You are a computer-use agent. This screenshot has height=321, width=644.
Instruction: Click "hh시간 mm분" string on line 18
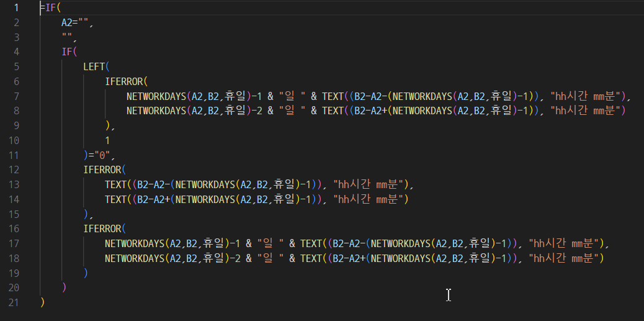tap(564, 258)
